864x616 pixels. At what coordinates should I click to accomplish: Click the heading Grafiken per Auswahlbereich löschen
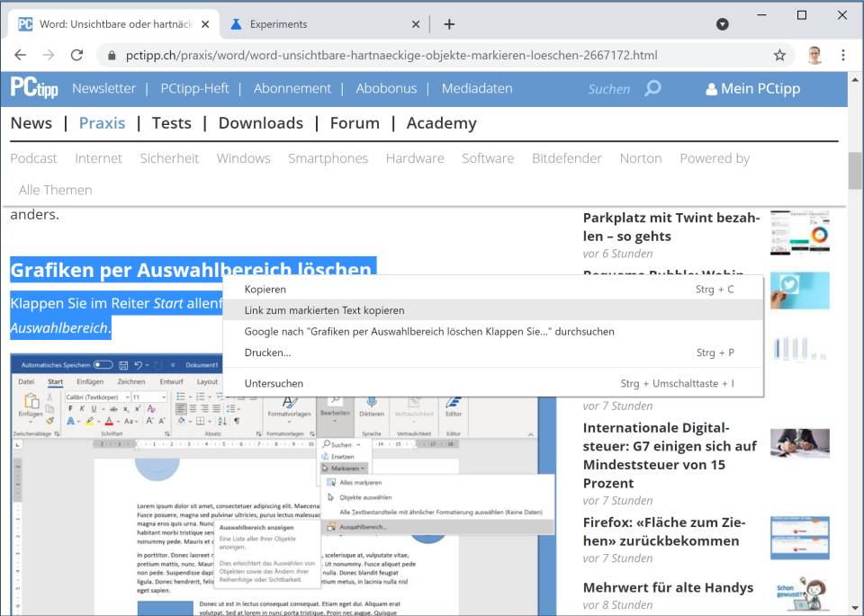[x=191, y=270]
